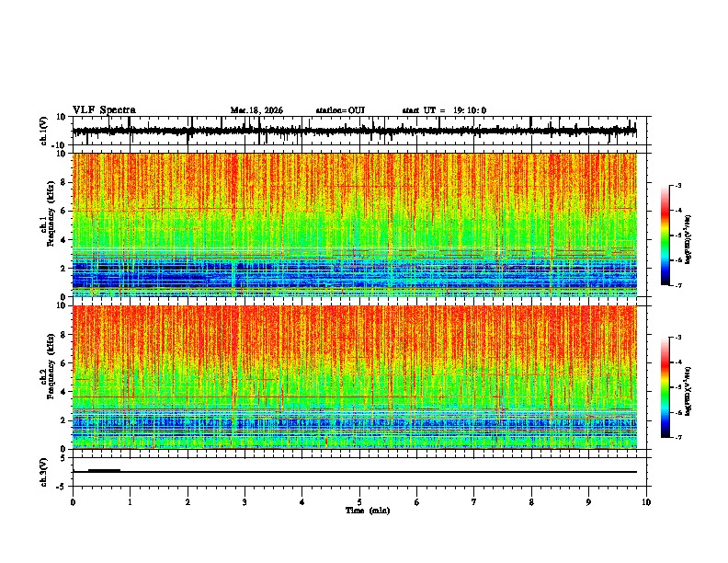Select the date text "Mar.18, 2026"
This screenshot has width=728, height=563.
(256, 110)
